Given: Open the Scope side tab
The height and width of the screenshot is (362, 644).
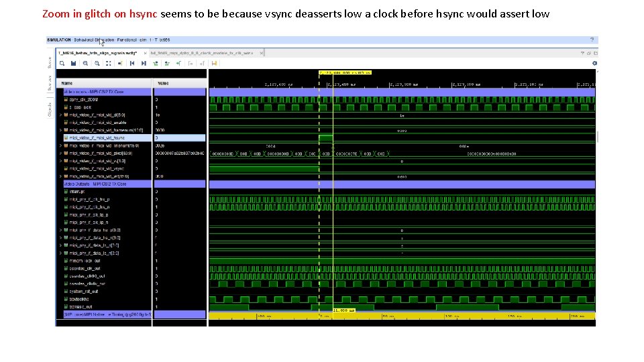Looking at the screenshot, I should [50, 63].
